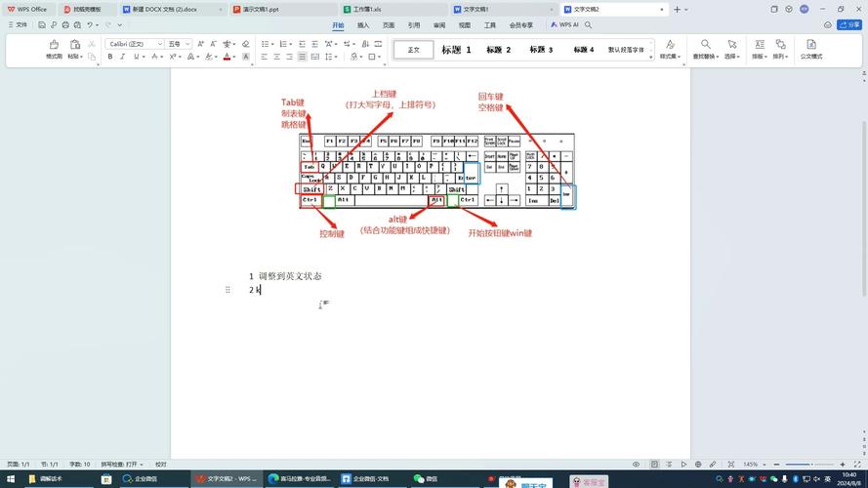Click the Style Set (样式集) icon
Image resolution: width=868 pixels, height=488 pixels.
670,49
